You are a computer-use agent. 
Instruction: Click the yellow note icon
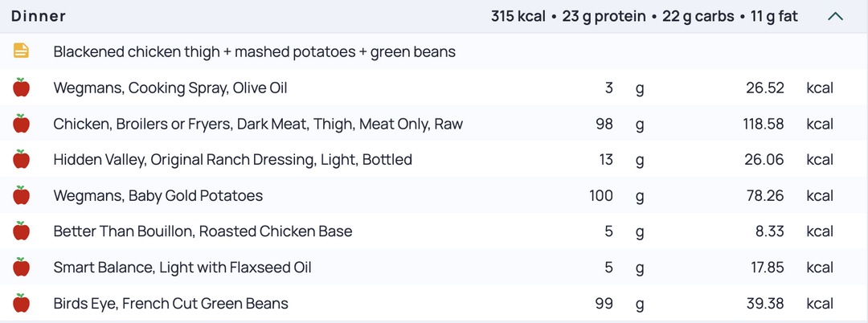tap(21, 51)
